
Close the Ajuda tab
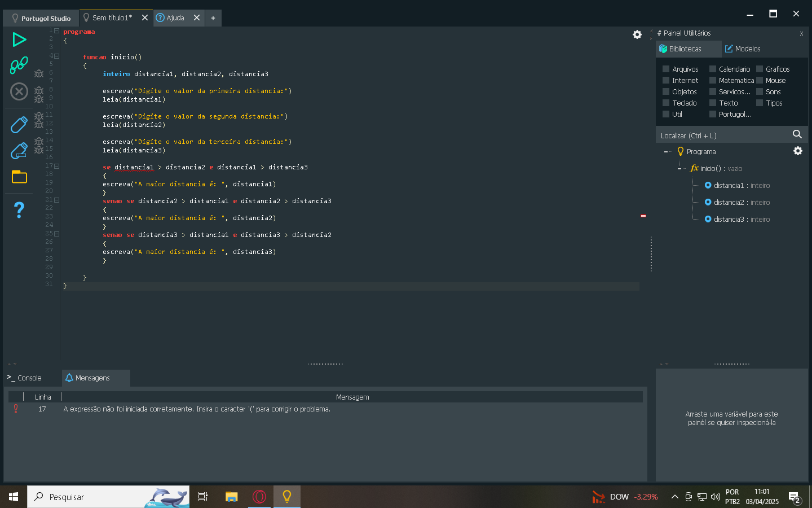[x=197, y=17]
